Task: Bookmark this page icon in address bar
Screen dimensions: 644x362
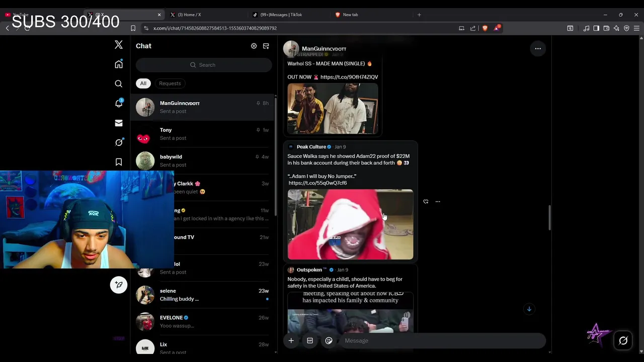Action: [133, 28]
